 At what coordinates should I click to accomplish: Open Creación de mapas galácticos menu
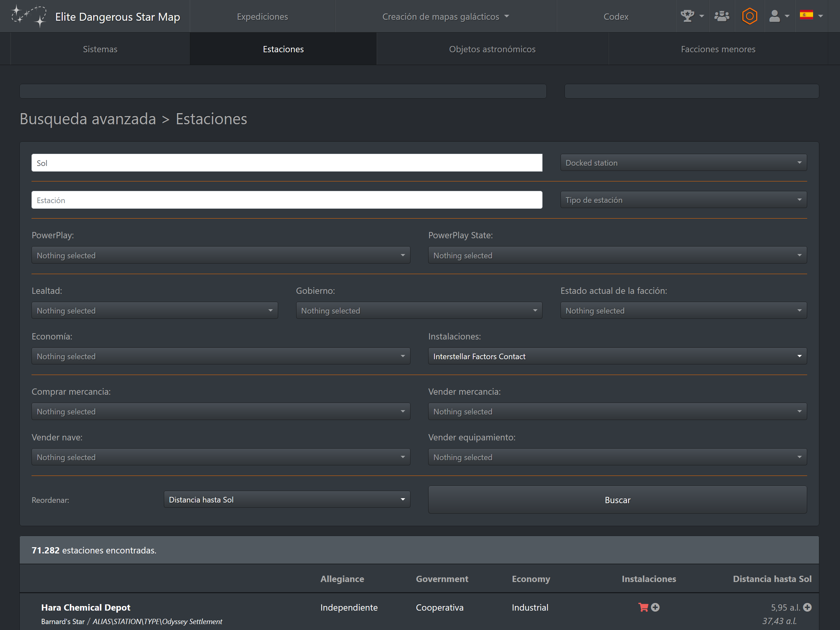(x=446, y=16)
